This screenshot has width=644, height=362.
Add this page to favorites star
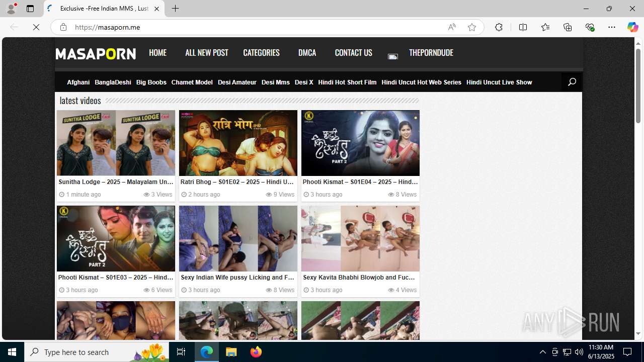click(471, 27)
